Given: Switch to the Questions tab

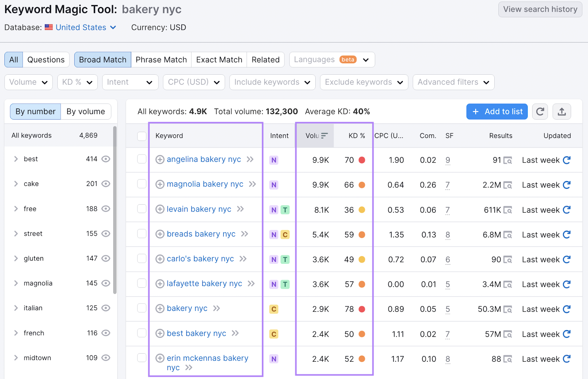Looking at the screenshot, I should coord(46,59).
